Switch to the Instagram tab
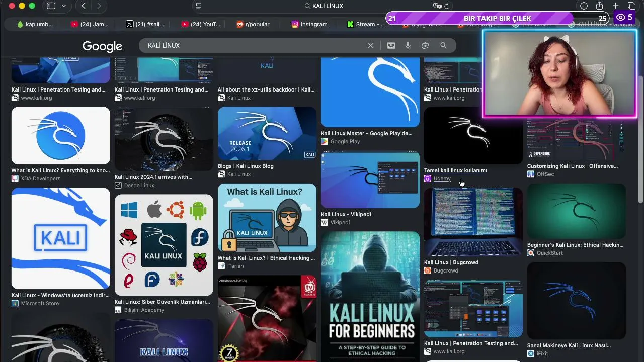Viewport: 644px width, 362px height. (309, 24)
